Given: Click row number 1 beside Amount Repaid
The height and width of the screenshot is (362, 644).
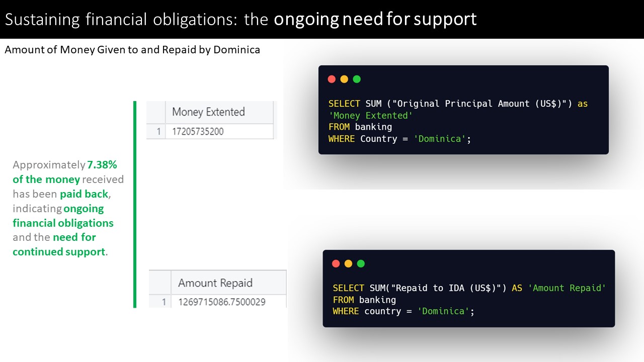Looking at the screenshot, I should [163, 302].
